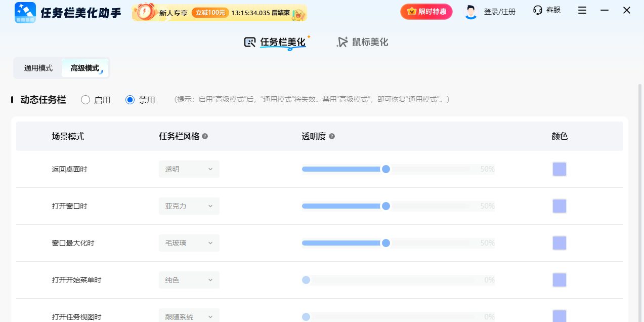Open the 客服 customer service headset icon
This screenshot has height=322, width=644.
(537, 11)
